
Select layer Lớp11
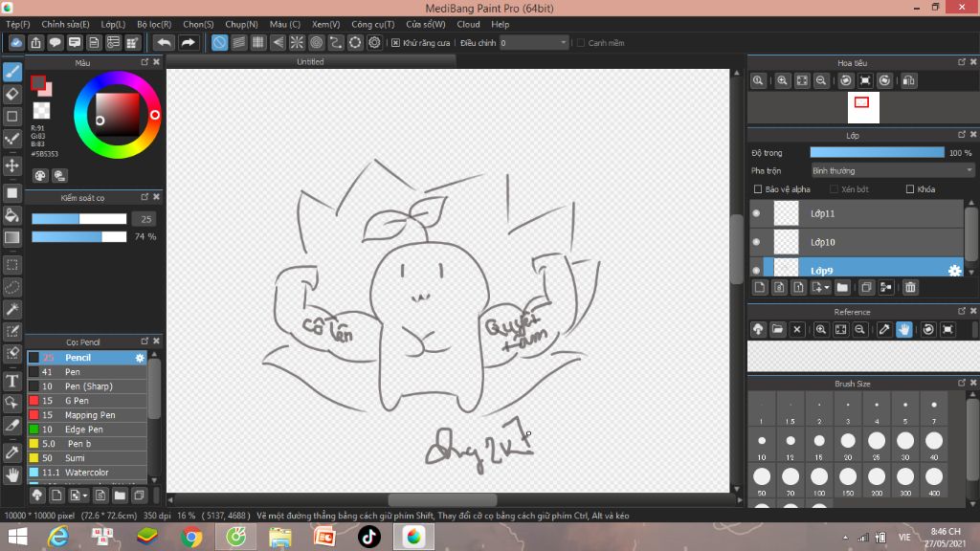[857, 213]
